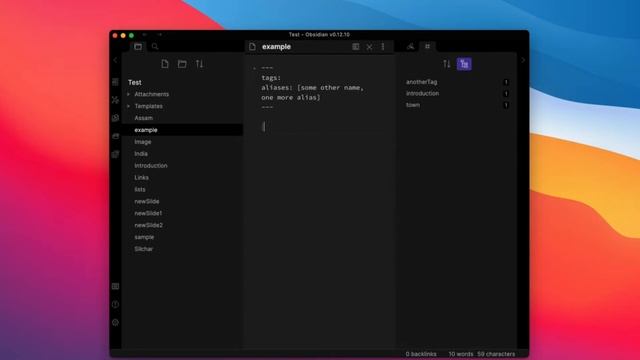
Task: Create a new note with the file icon
Action: click(x=165, y=64)
